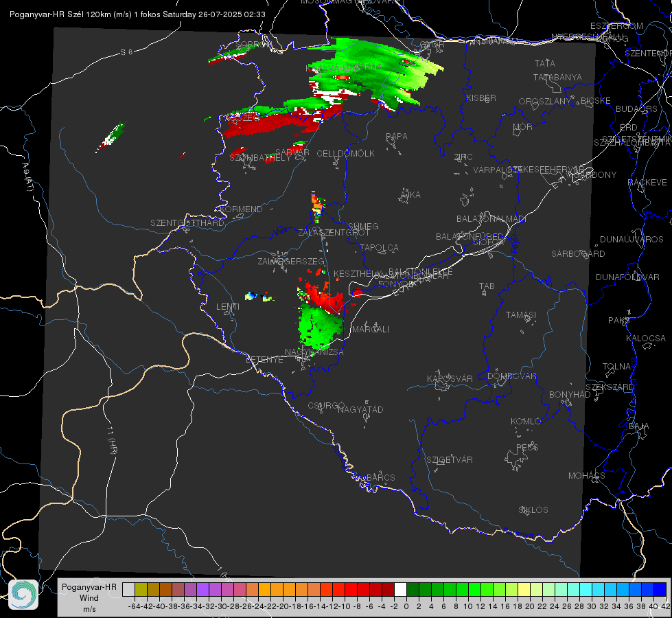672x618 pixels.
Task: Select the KALOCSA label
Action: click(645, 338)
